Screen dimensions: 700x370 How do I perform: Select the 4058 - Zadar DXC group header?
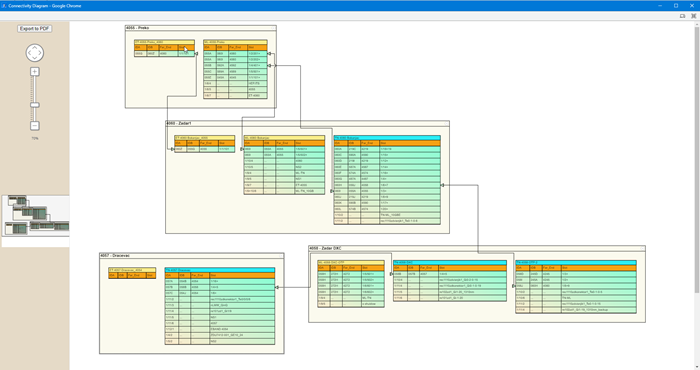[477, 248]
